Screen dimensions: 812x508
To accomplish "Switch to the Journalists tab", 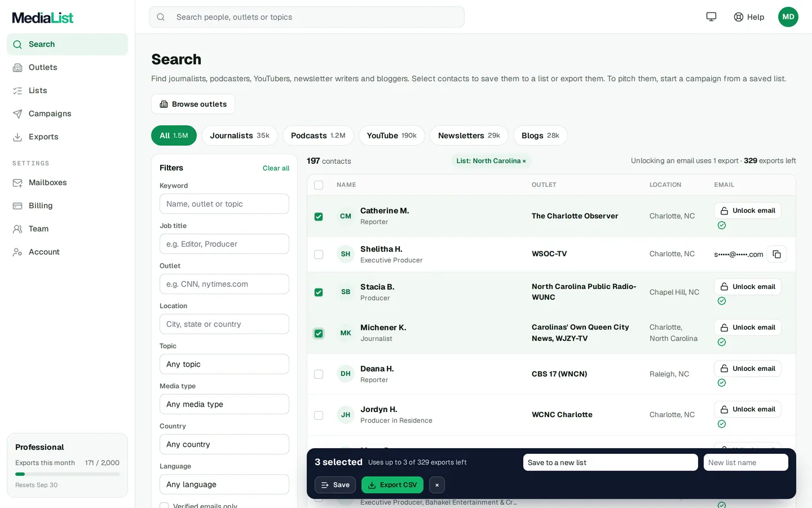I will coord(240,135).
